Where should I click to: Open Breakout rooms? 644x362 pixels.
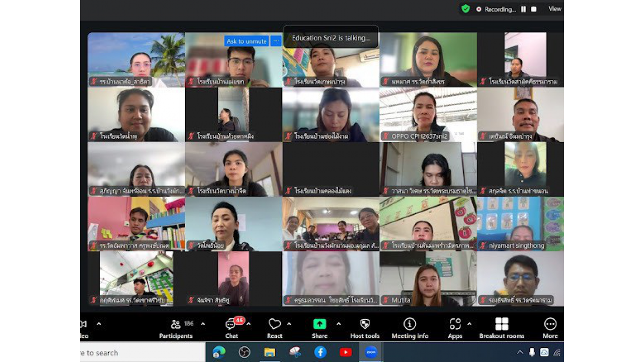tap(502, 328)
